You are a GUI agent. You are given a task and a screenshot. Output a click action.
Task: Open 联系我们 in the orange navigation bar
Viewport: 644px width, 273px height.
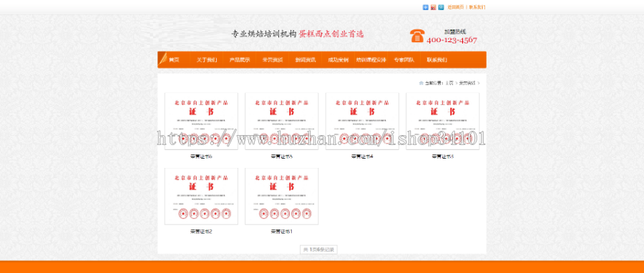[436, 60]
